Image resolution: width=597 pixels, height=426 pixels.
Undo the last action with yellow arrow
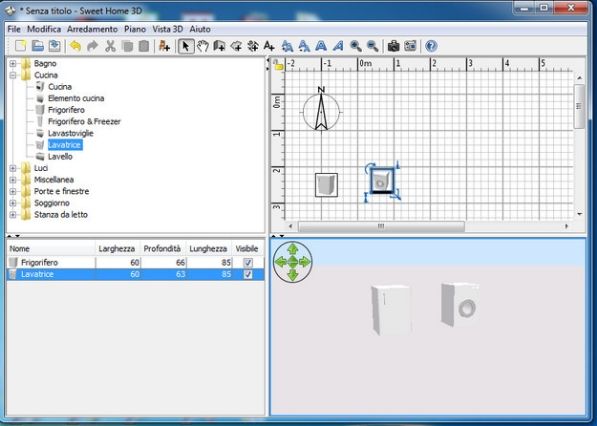(75, 46)
